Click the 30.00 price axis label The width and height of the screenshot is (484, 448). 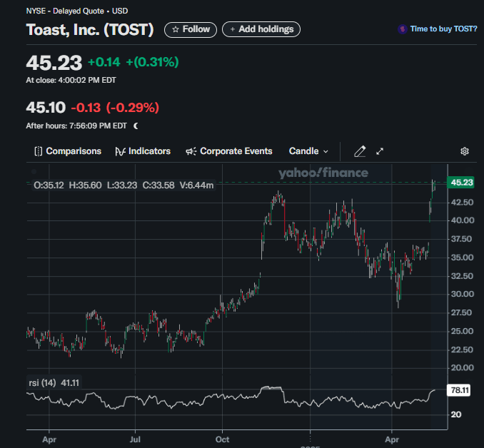coord(462,294)
